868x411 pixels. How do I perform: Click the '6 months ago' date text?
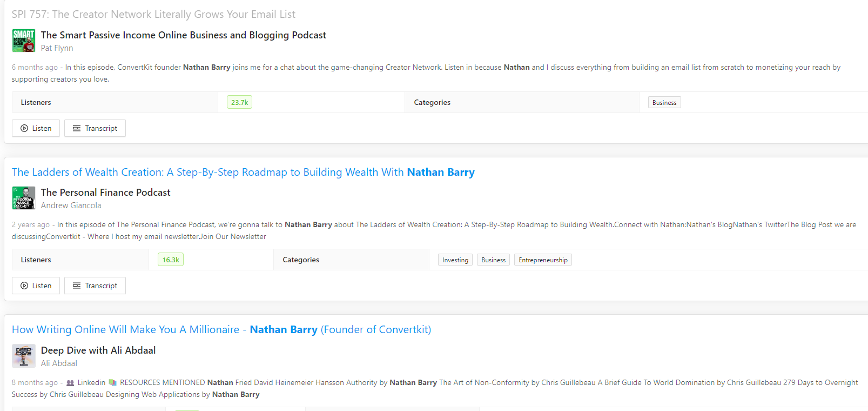(x=35, y=68)
